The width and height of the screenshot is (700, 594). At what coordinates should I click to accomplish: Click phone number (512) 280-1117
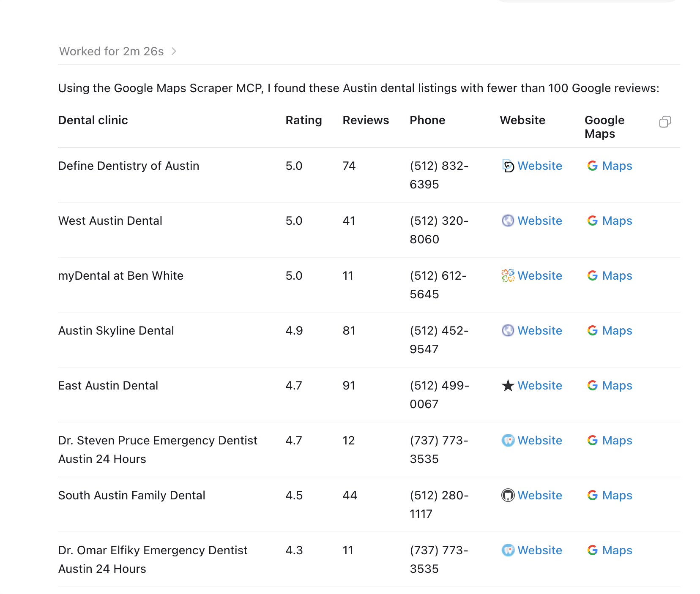pyautogui.click(x=439, y=505)
